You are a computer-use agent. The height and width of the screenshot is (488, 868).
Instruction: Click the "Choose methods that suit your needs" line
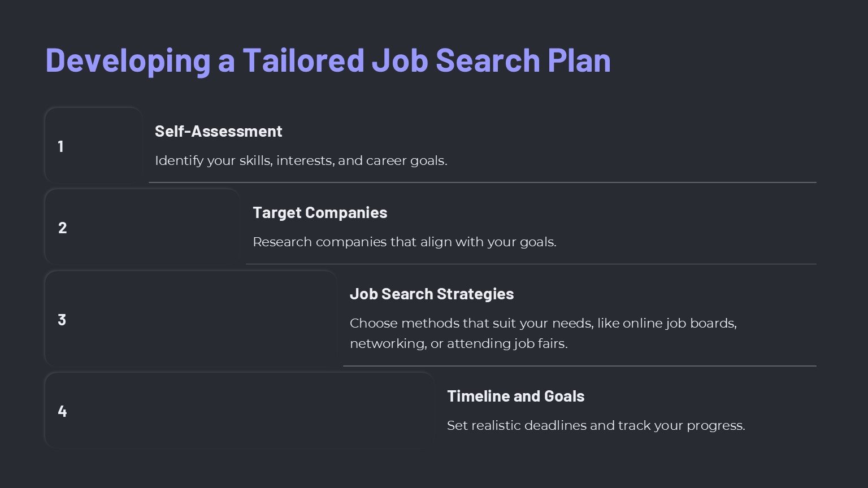(x=543, y=323)
